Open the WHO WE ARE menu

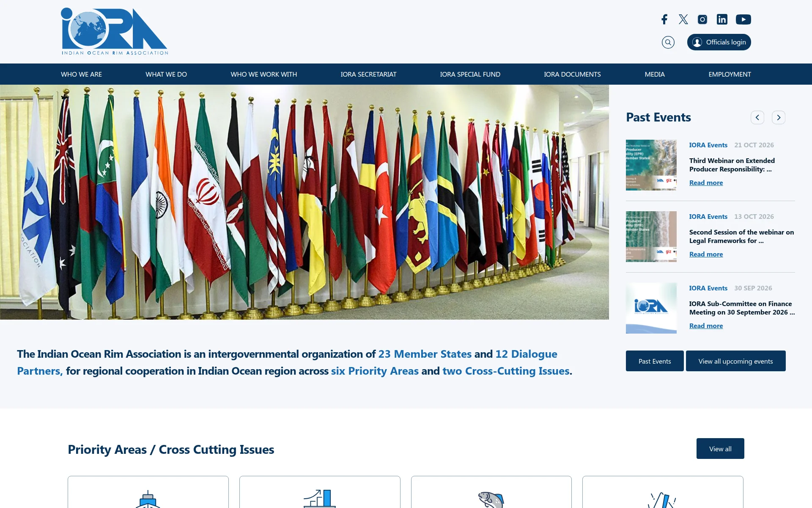81,74
